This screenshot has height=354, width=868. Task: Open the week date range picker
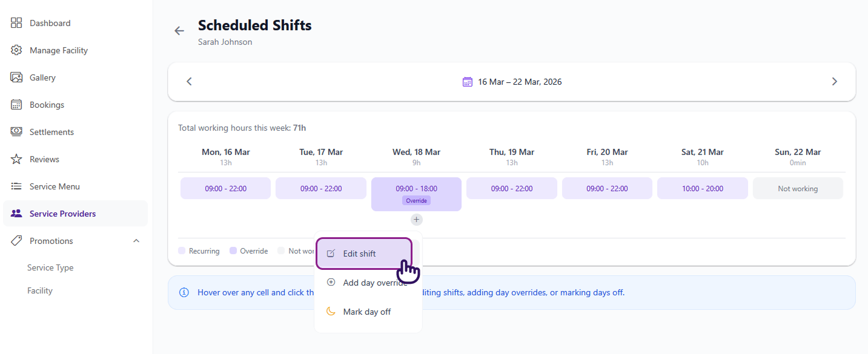pyautogui.click(x=512, y=82)
